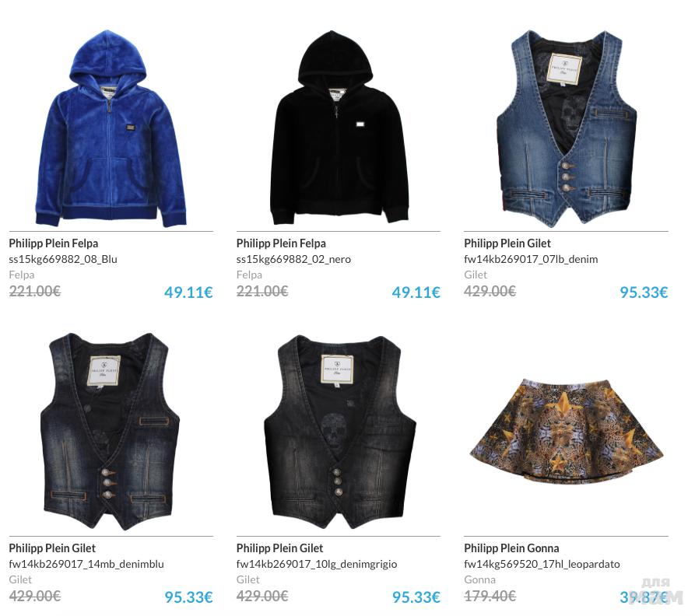Click Philipp Plein Gilet title above fw14kb269017_10lg_denimgrigio
The image size is (695, 616).
279,548
